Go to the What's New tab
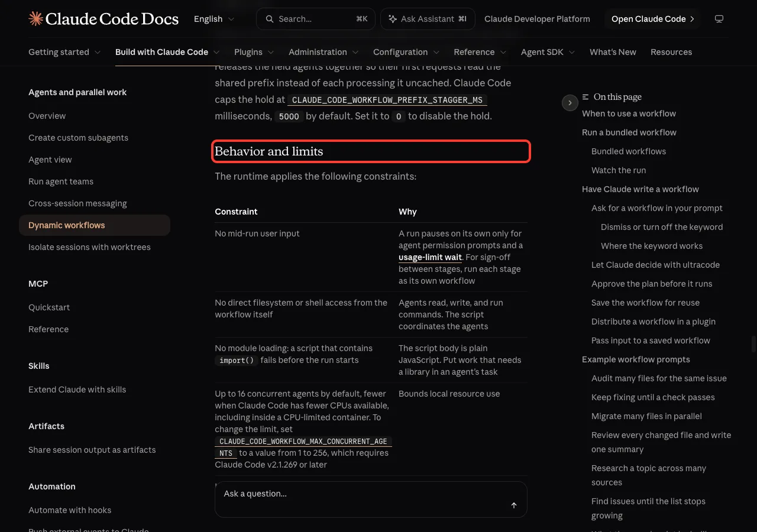The height and width of the screenshot is (532, 757). coord(613,52)
